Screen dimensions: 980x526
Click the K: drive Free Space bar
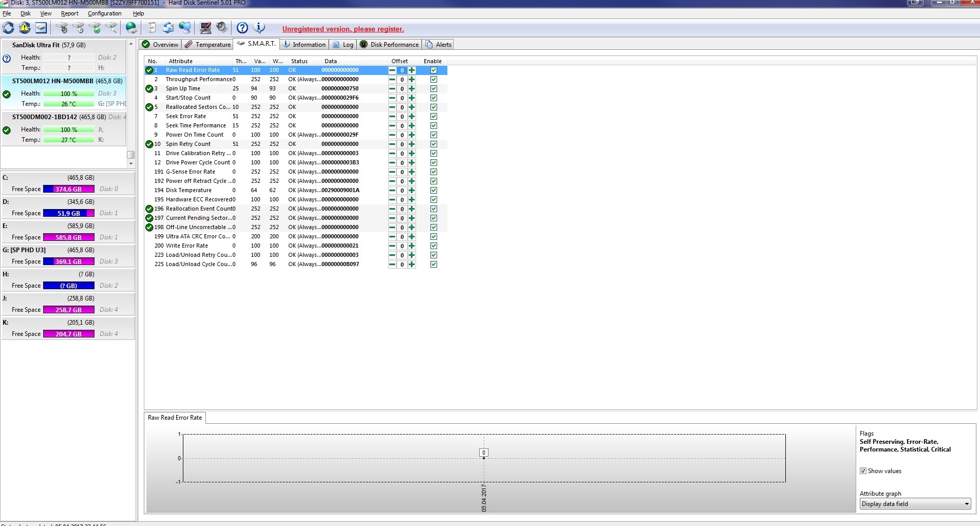[69, 334]
